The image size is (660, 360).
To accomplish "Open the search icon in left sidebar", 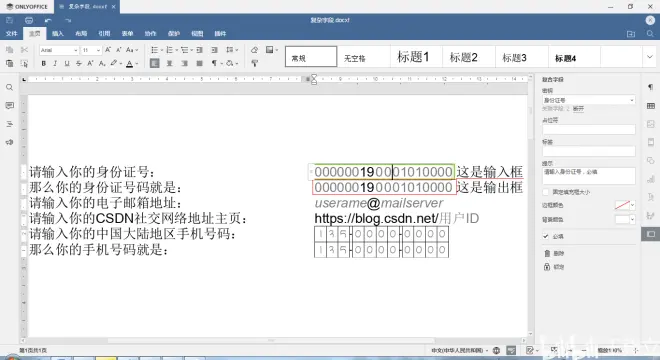I will point(9,88).
